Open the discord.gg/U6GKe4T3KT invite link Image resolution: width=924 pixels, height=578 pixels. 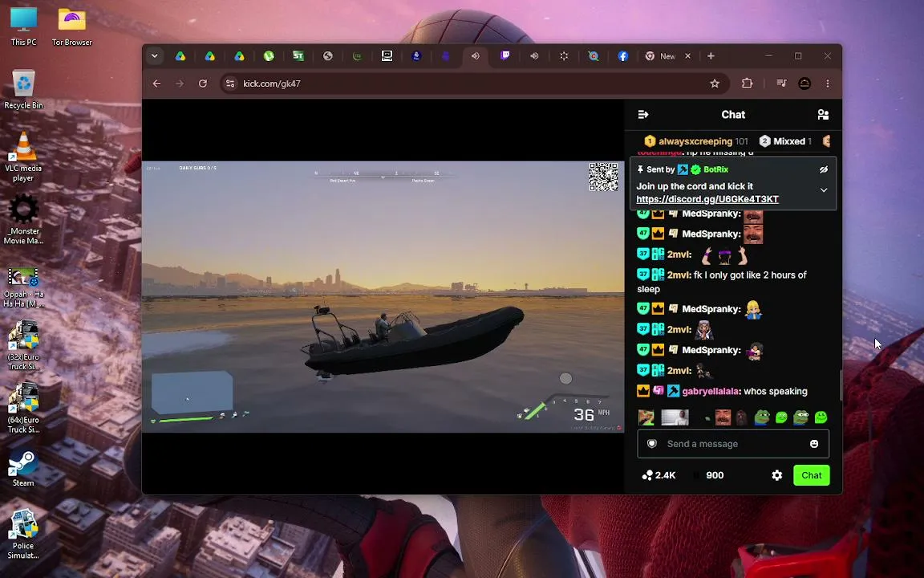707,199
